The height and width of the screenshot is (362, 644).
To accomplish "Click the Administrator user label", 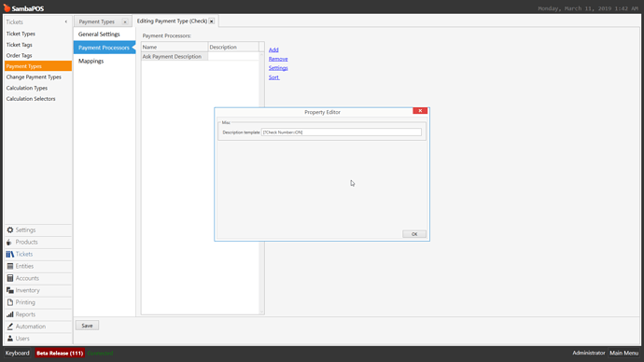I will [x=589, y=353].
